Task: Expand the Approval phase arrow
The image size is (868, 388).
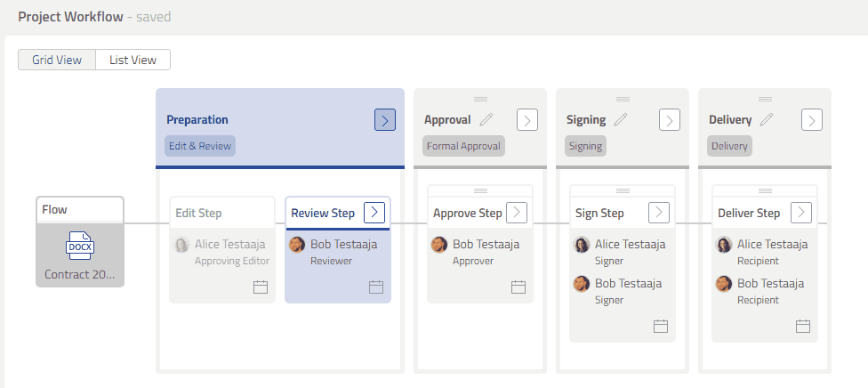Action: 526,120
